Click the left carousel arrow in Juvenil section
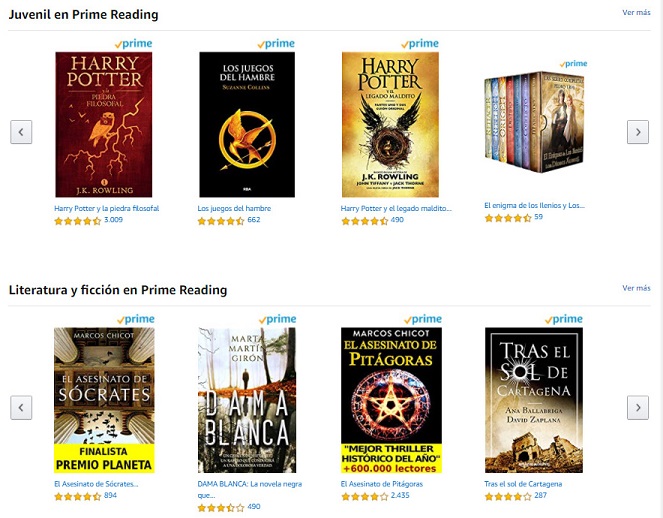 click(x=21, y=132)
